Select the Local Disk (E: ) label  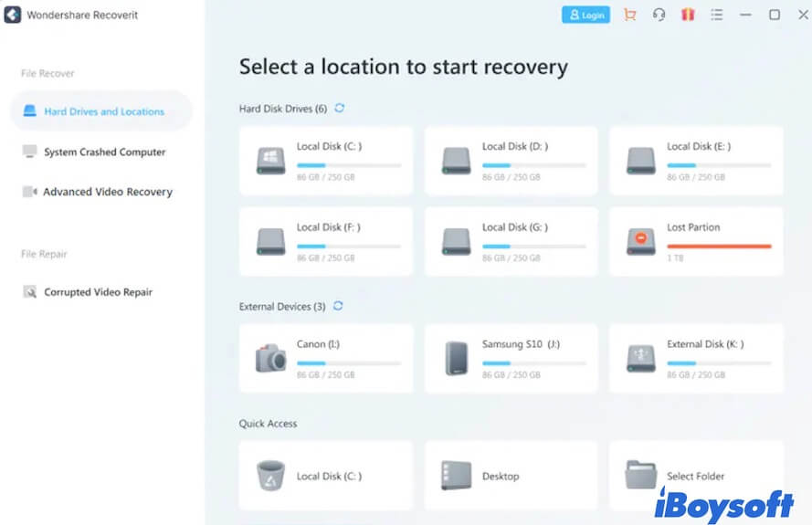pyautogui.click(x=699, y=146)
